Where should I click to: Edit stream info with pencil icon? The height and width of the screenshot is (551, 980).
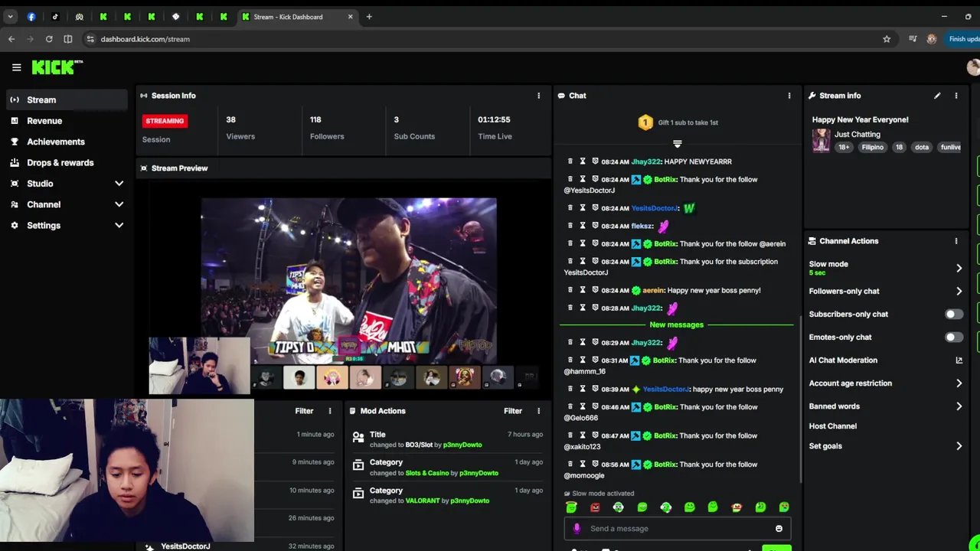[937, 96]
